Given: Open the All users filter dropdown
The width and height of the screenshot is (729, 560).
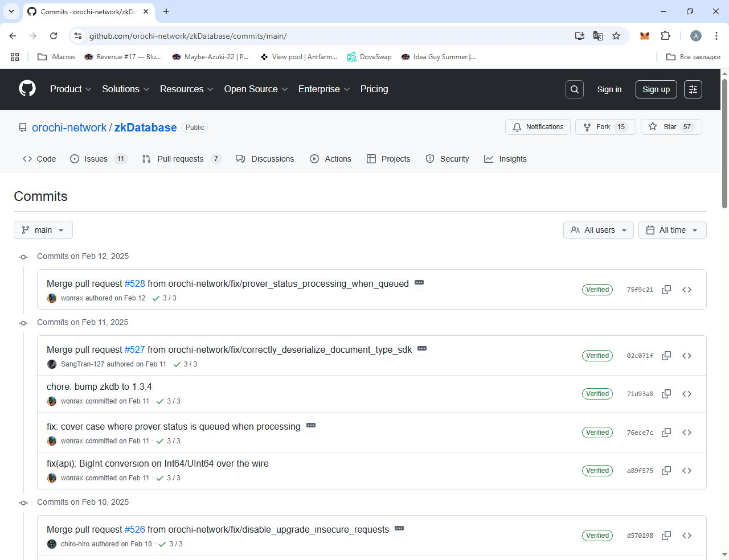Looking at the screenshot, I should point(599,230).
